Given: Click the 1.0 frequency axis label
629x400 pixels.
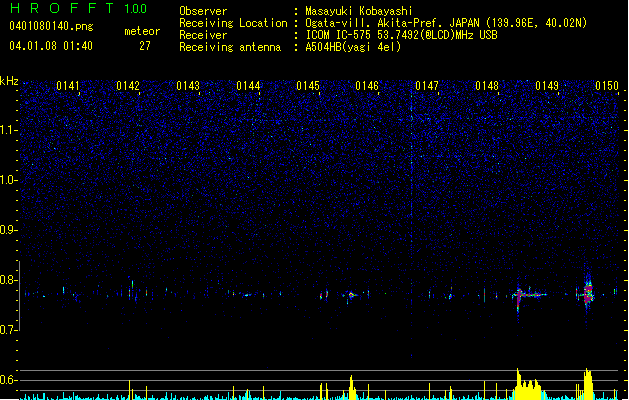Looking at the screenshot, I should coord(9,180).
